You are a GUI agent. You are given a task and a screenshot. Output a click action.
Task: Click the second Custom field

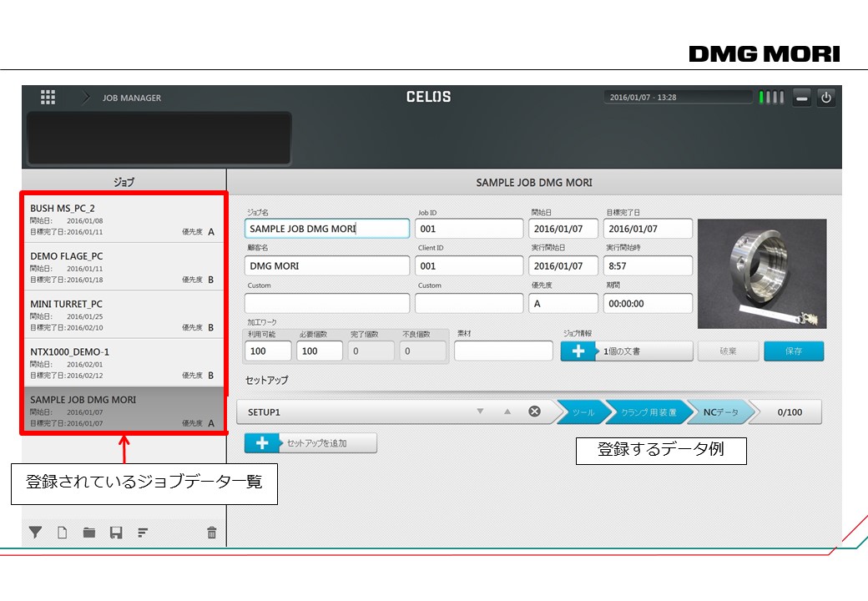(x=469, y=303)
